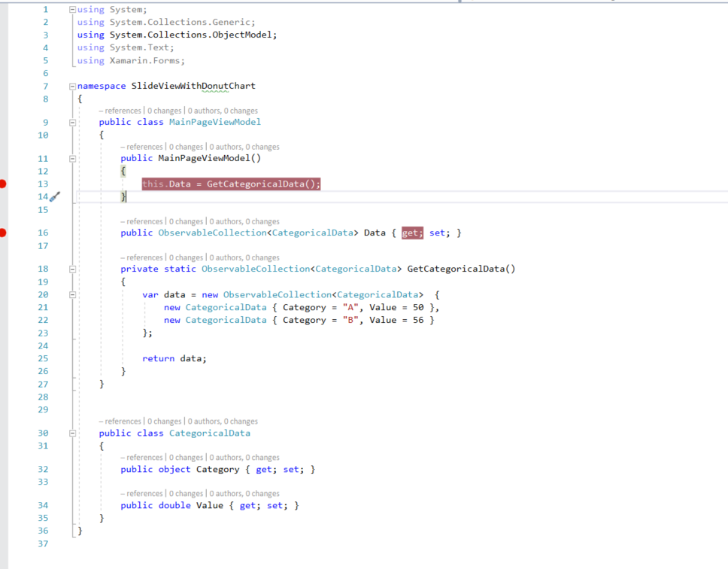Click class name 'CategoricalData' on line 30
The width and height of the screenshot is (728, 569).
[209, 434]
